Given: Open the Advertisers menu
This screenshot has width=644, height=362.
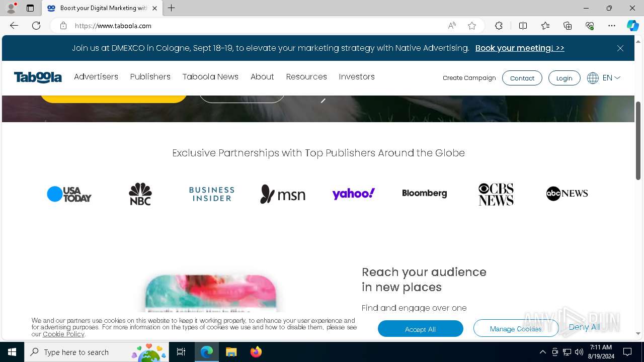Looking at the screenshot, I should [96, 77].
